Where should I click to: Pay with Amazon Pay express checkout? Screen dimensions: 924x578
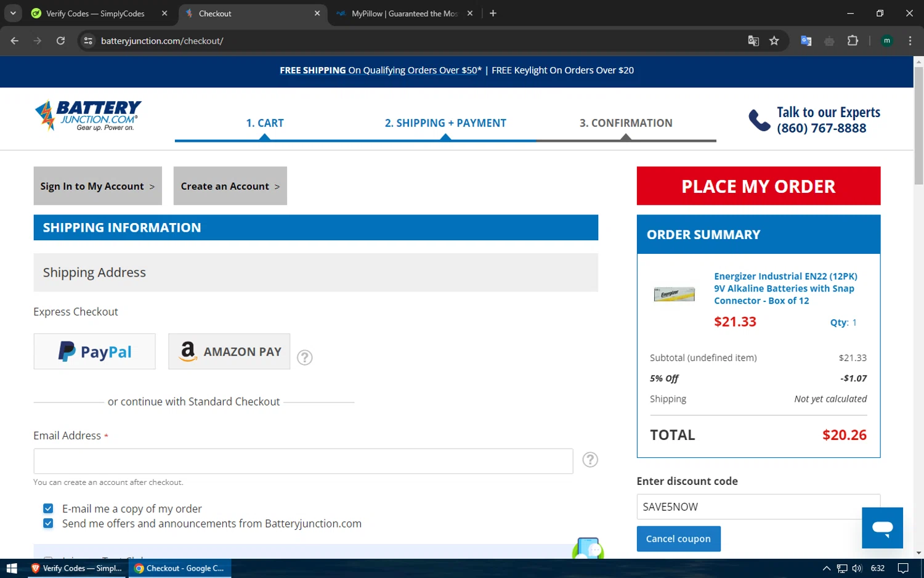coord(229,351)
